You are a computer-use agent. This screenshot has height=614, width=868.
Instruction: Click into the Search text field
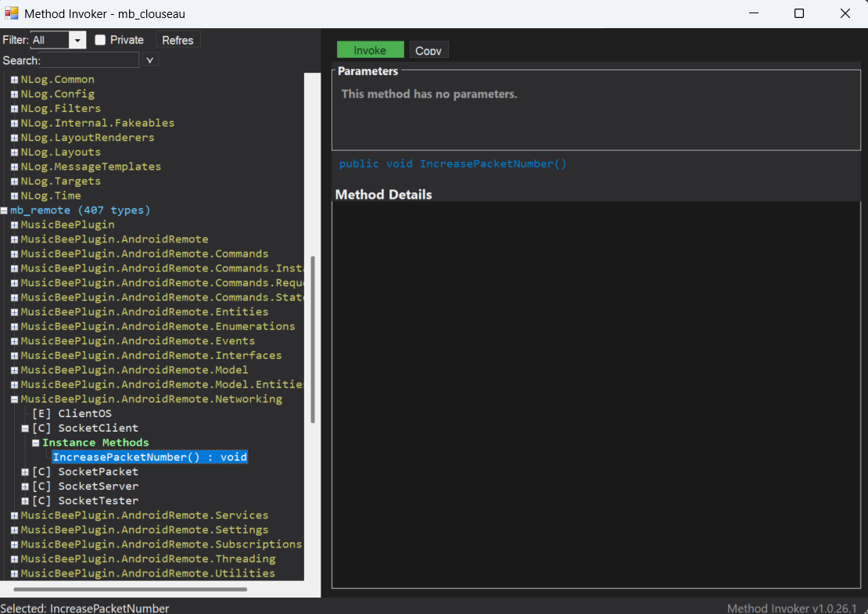[88, 60]
